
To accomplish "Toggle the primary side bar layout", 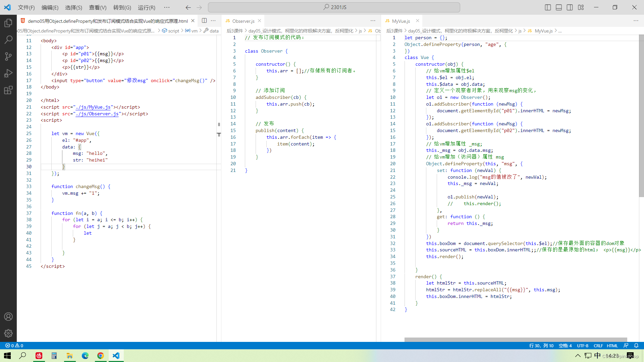I will pyautogui.click(x=548, y=7).
